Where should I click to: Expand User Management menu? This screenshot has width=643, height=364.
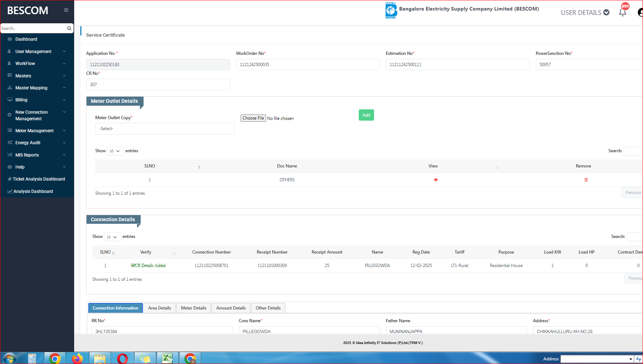37,52
